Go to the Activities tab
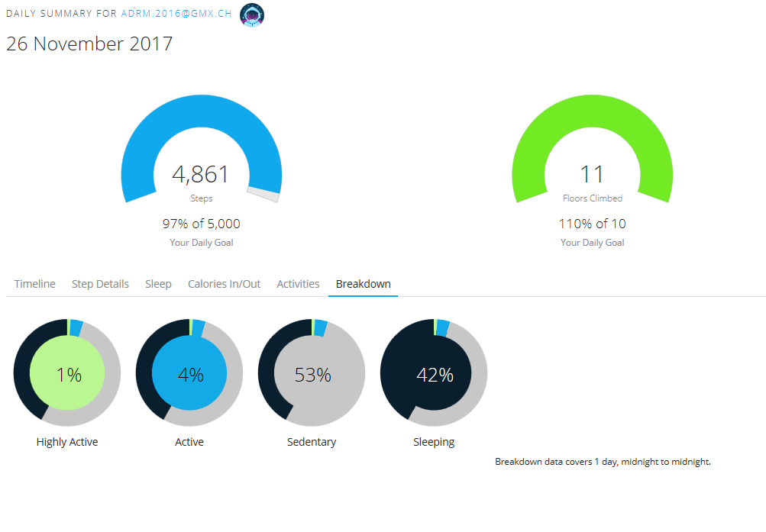 point(298,284)
